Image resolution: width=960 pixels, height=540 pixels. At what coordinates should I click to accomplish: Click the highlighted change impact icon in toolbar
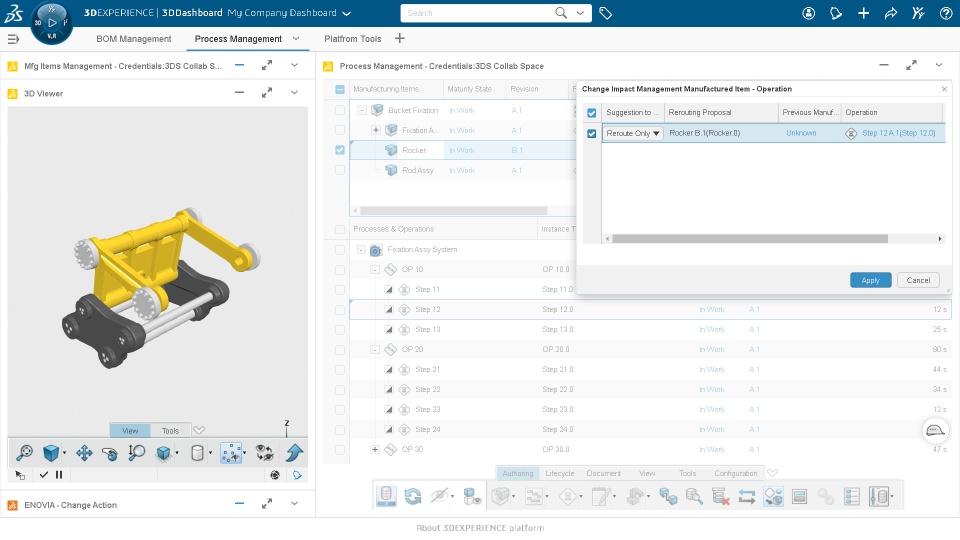773,496
